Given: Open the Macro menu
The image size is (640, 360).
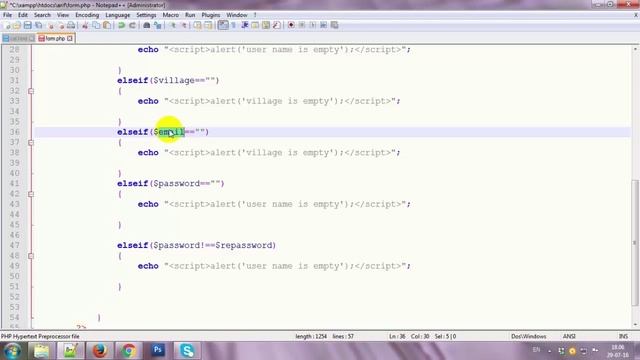Looking at the screenshot, I should click(x=171, y=15).
